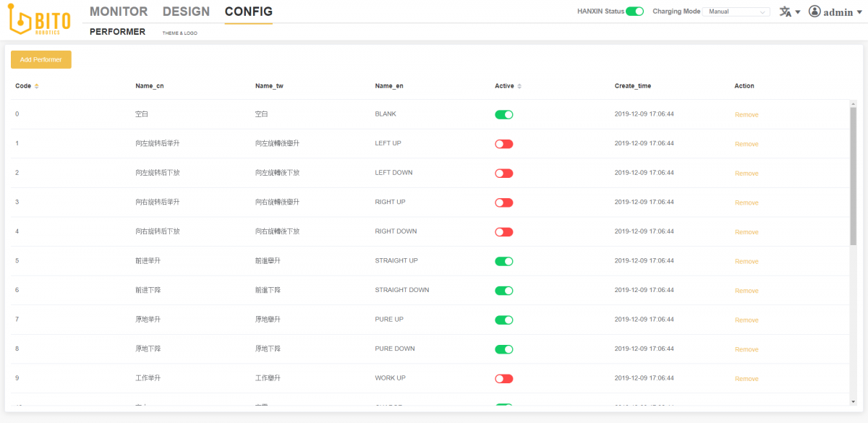Click the scrollbar down arrow

tap(853, 401)
